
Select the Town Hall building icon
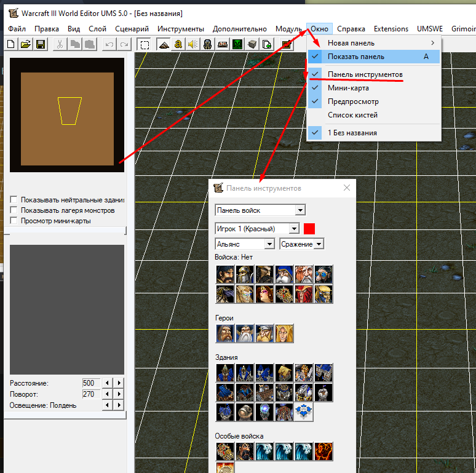point(225,373)
